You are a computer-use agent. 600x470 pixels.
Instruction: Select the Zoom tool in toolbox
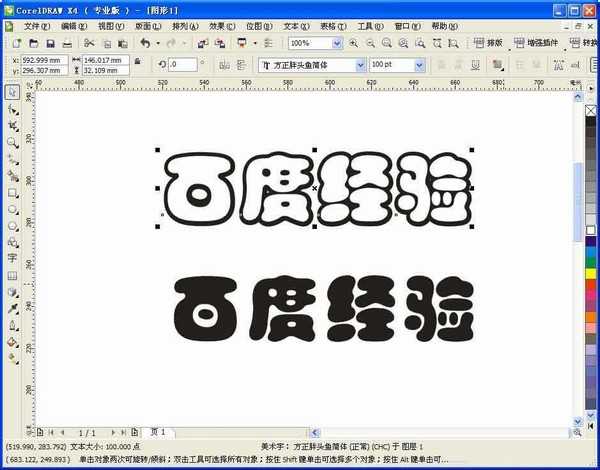coord(12,142)
